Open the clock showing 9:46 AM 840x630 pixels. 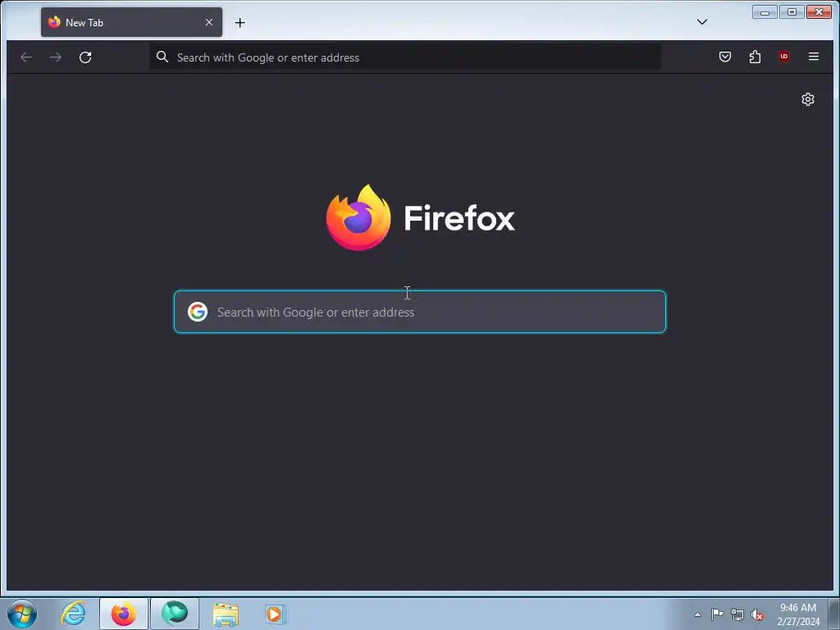pos(798,614)
